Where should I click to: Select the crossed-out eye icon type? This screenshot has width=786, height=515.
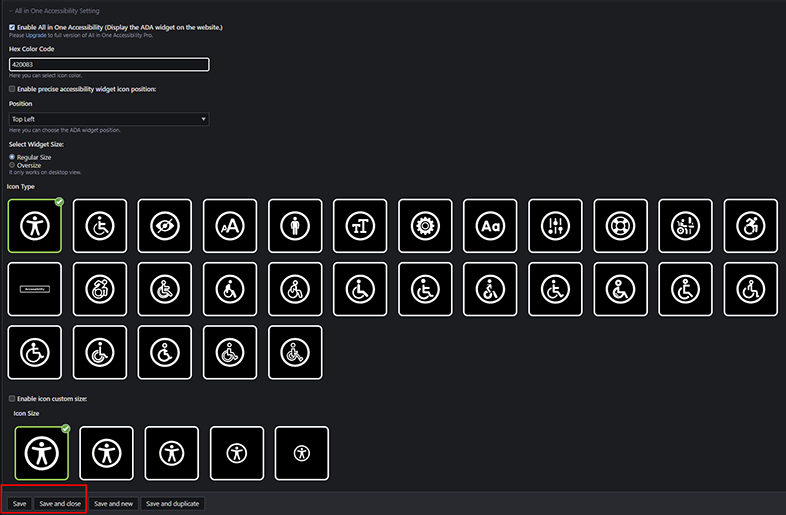[165, 226]
